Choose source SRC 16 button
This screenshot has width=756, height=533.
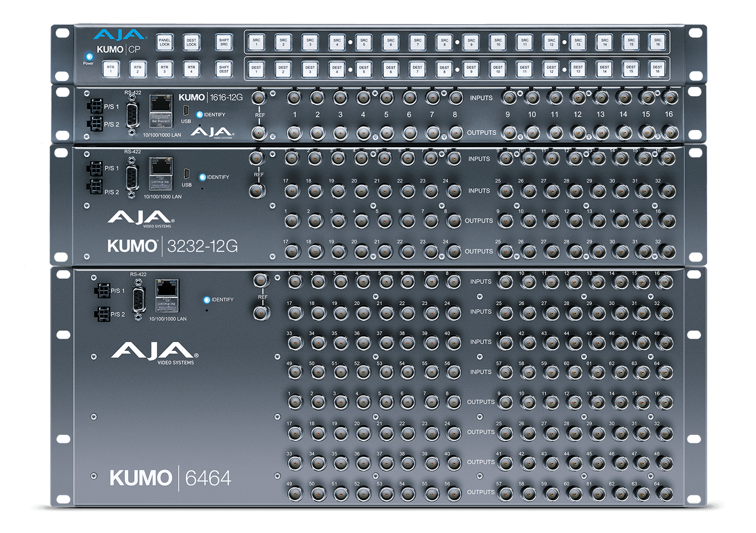coord(658,42)
